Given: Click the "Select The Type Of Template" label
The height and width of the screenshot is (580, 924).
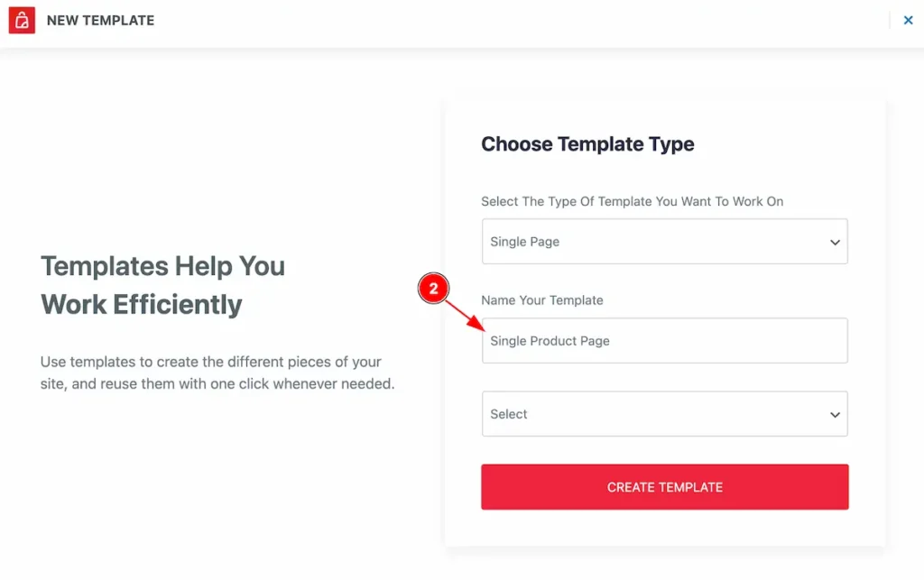Looking at the screenshot, I should [632, 201].
